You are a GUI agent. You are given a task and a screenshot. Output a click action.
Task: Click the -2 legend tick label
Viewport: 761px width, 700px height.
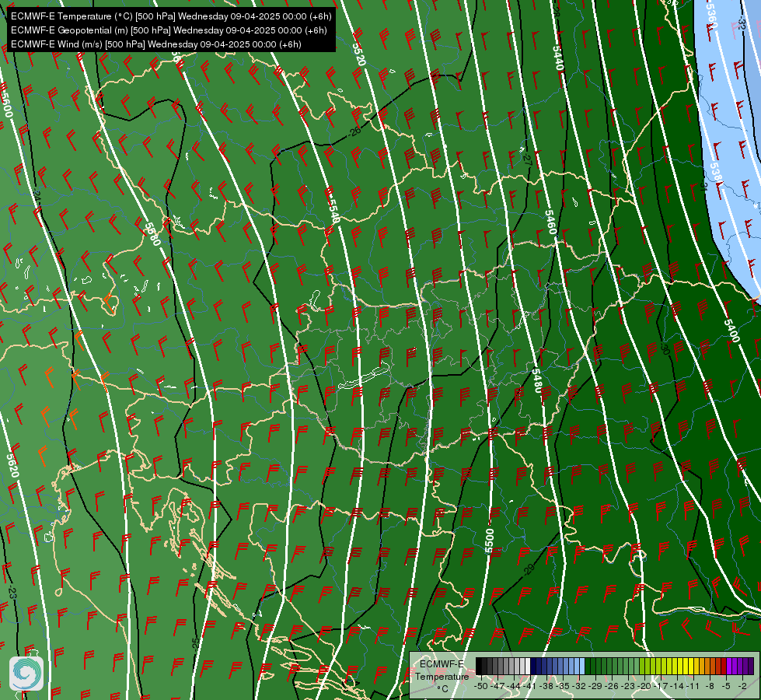coord(742,686)
